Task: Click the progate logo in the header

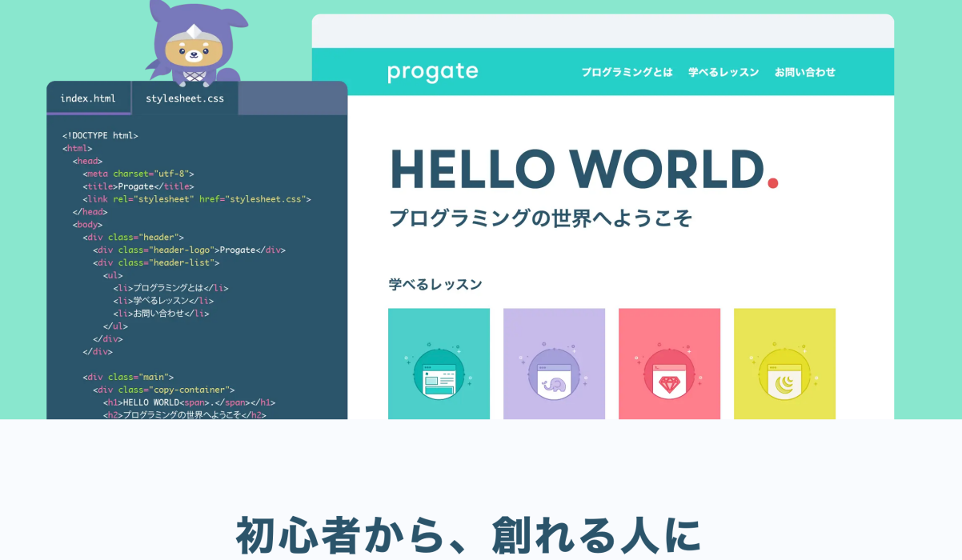Action: coord(433,72)
